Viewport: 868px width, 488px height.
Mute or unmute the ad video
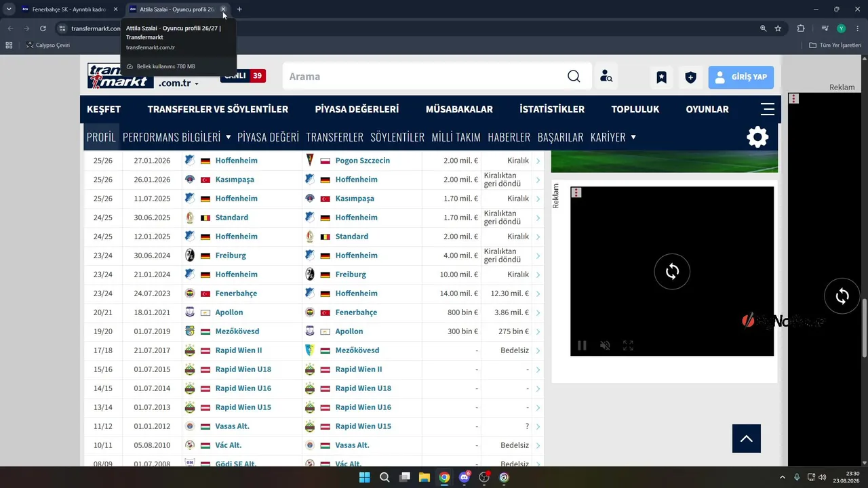click(605, 346)
